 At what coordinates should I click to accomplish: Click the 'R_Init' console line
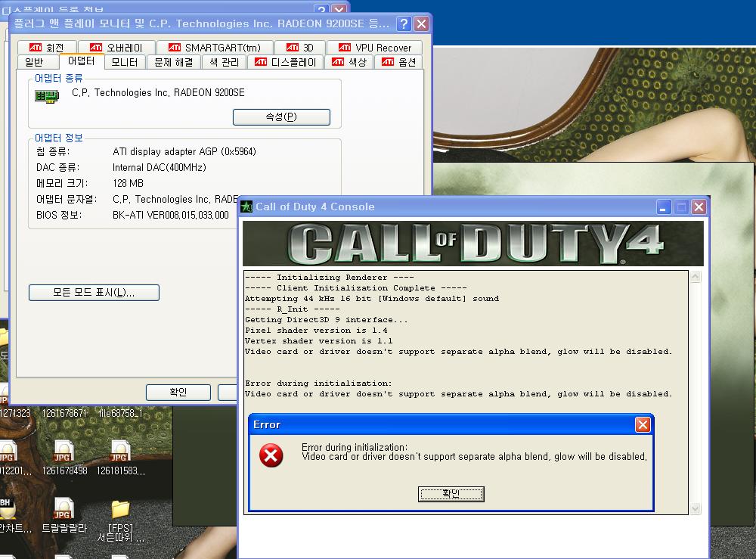click(x=292, y=309)
